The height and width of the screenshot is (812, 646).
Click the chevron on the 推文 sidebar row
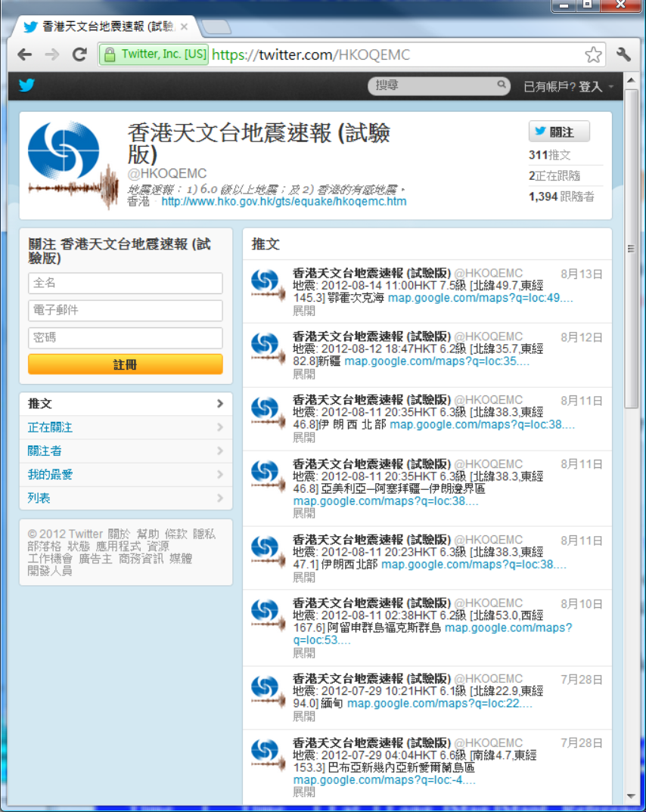[220, 404]
